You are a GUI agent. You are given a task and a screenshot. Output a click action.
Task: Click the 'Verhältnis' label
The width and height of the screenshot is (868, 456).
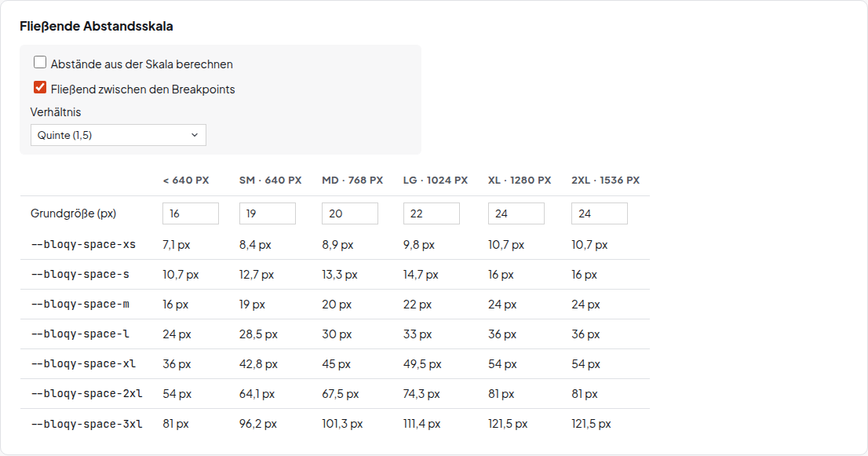pos(56,111)
